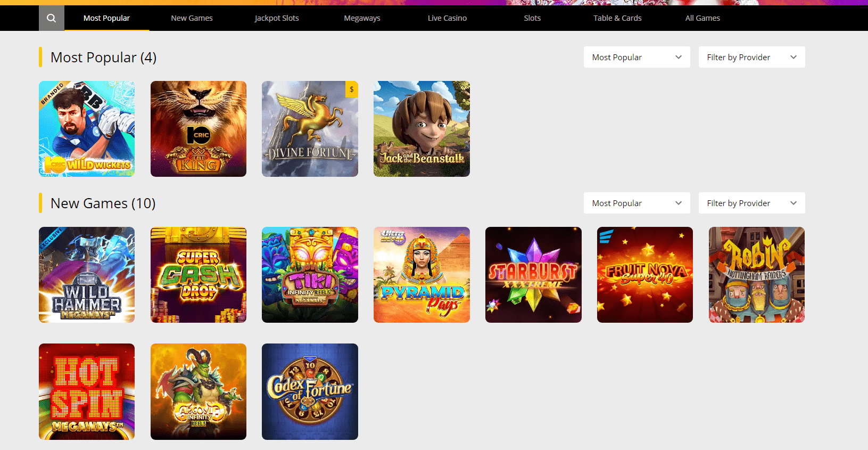The image size is (868, 450).
Task: Launch Starburst XXXtreme game
Action: point(533,275)
